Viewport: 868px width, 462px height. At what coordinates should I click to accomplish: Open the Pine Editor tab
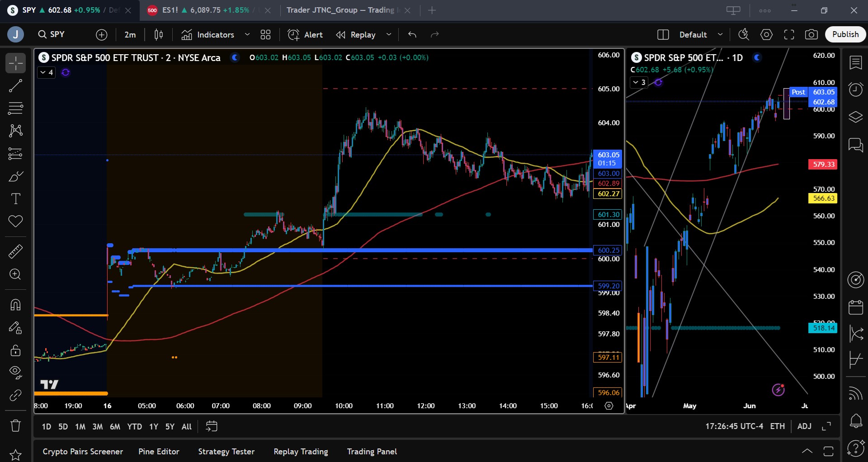(x=159, y=452)
